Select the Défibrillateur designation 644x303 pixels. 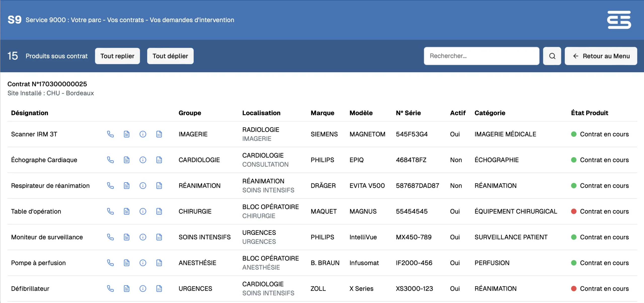30,288
